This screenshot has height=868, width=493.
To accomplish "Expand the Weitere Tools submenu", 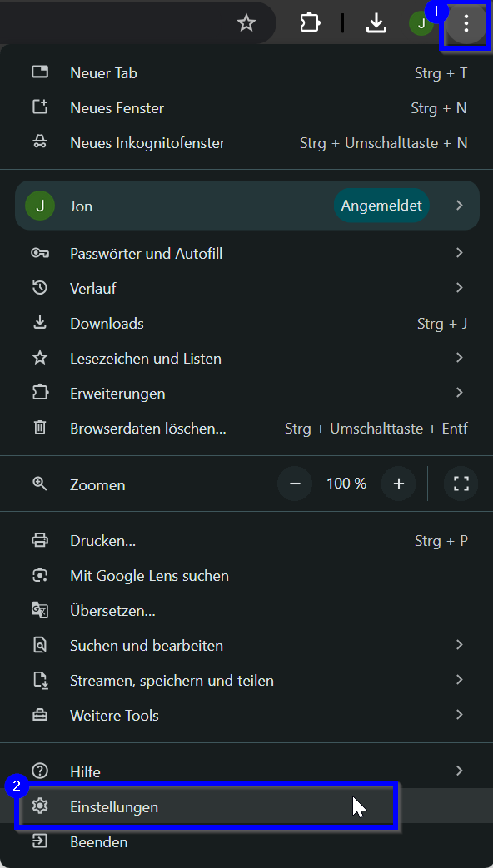I will click(247, 715).
